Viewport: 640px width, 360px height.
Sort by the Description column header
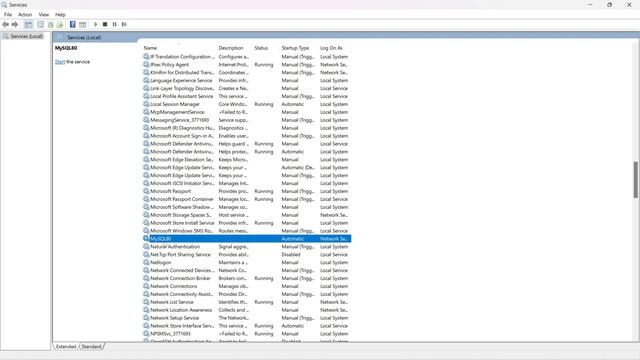point(231,48)
